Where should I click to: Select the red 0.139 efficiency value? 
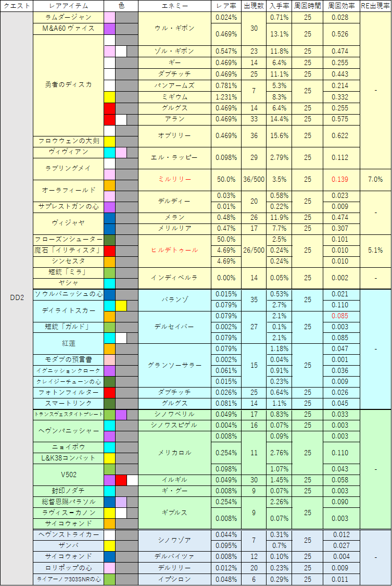(340, 180)
